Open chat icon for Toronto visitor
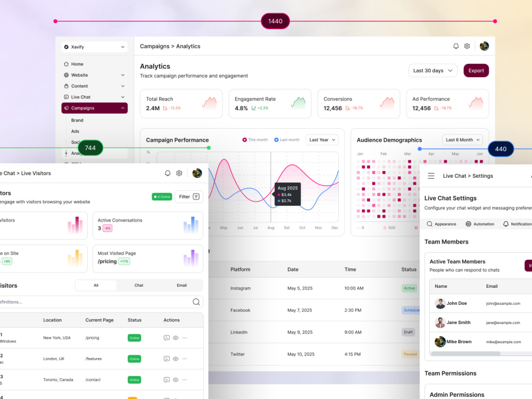Image resolution: width=532 pixels, height=399 pixels. [167, 380]
